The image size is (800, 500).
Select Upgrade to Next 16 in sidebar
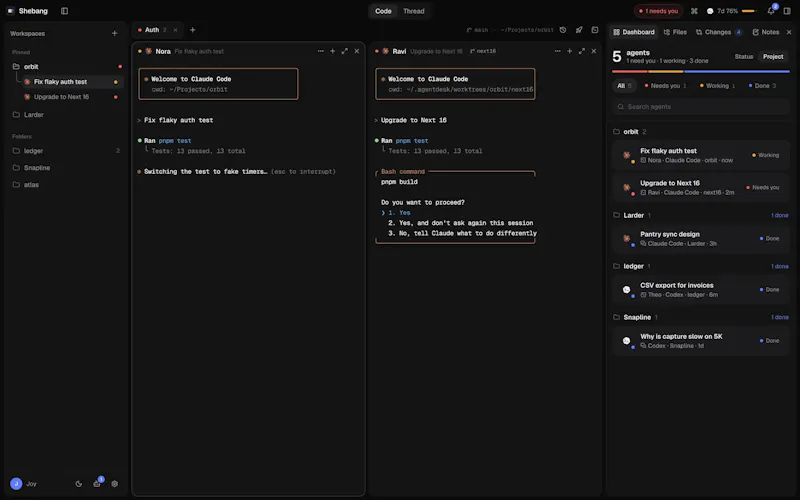[x=72, y=97]
